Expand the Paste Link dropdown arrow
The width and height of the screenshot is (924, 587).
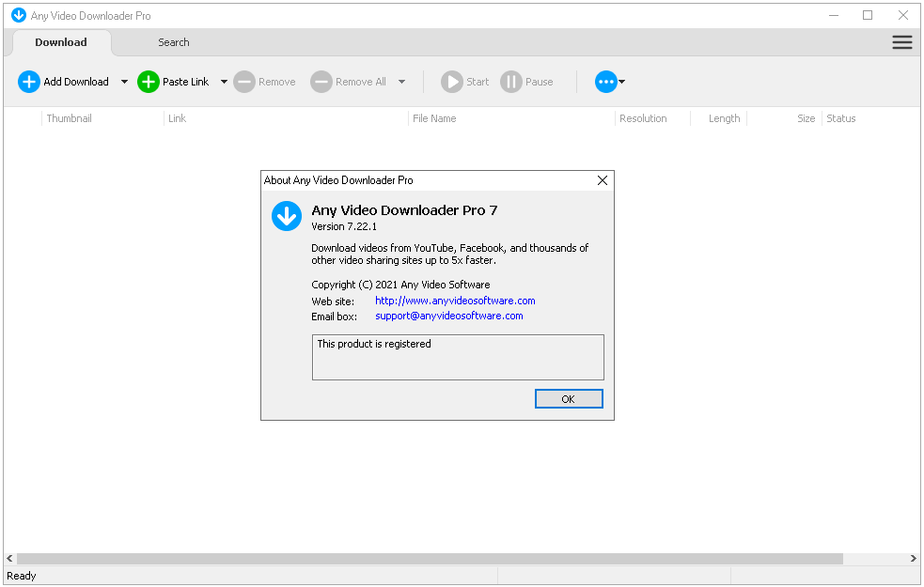click(224, 82)
